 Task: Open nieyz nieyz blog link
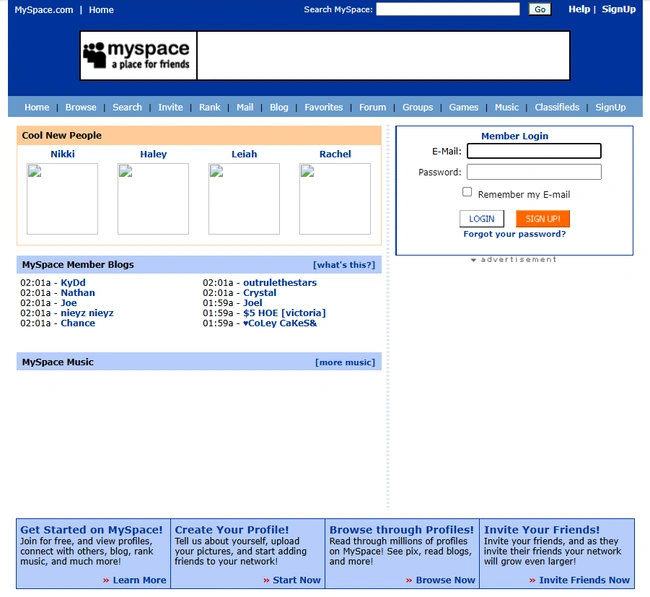pos(87,313)
